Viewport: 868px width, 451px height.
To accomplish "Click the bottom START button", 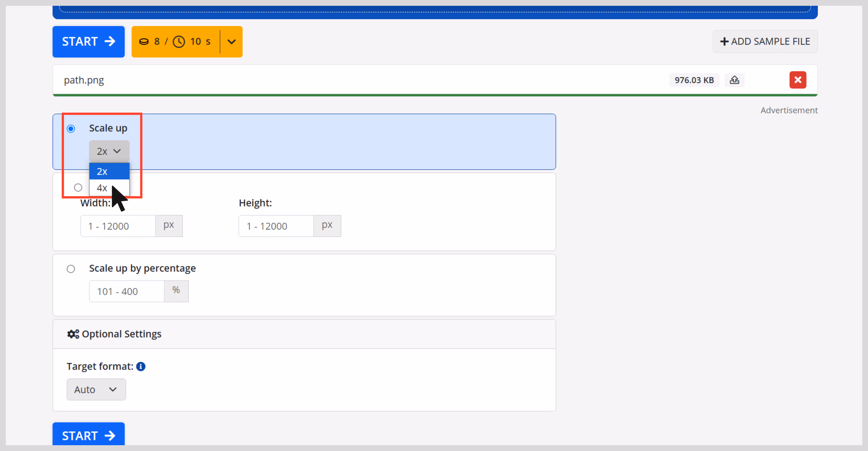I will point(88,434).
